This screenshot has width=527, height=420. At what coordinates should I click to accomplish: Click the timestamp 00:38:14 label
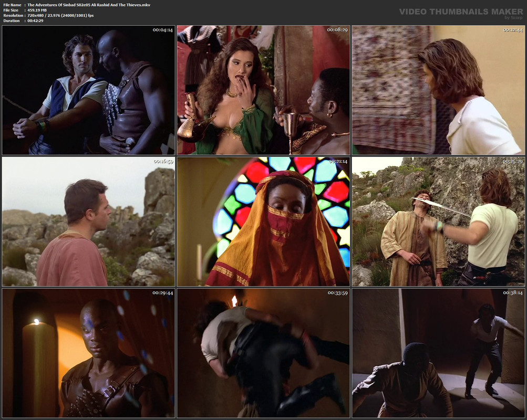(513, 293)
